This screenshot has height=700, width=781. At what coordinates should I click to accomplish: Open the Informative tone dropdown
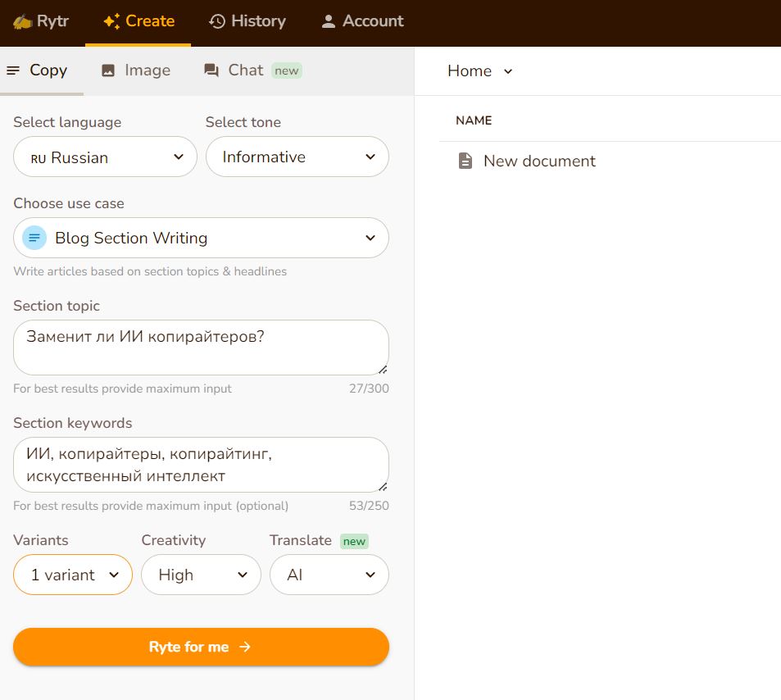click(x=297, y=157)
